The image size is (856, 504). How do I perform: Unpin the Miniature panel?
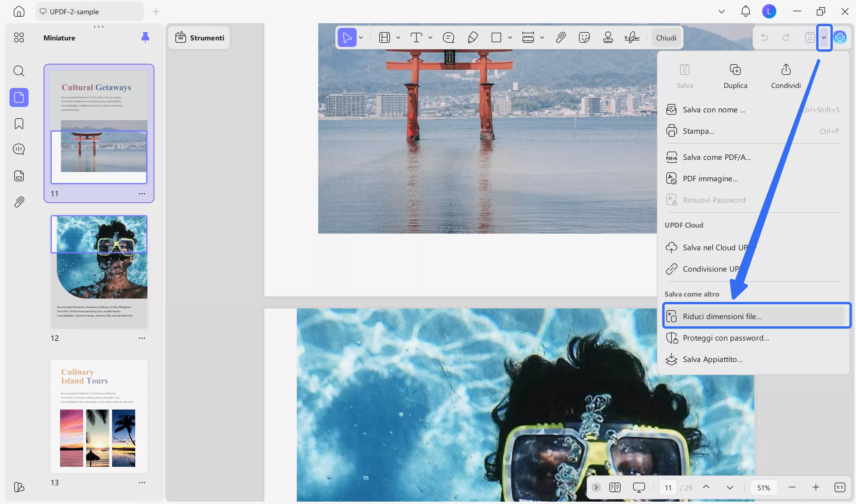tap(145, 37)
